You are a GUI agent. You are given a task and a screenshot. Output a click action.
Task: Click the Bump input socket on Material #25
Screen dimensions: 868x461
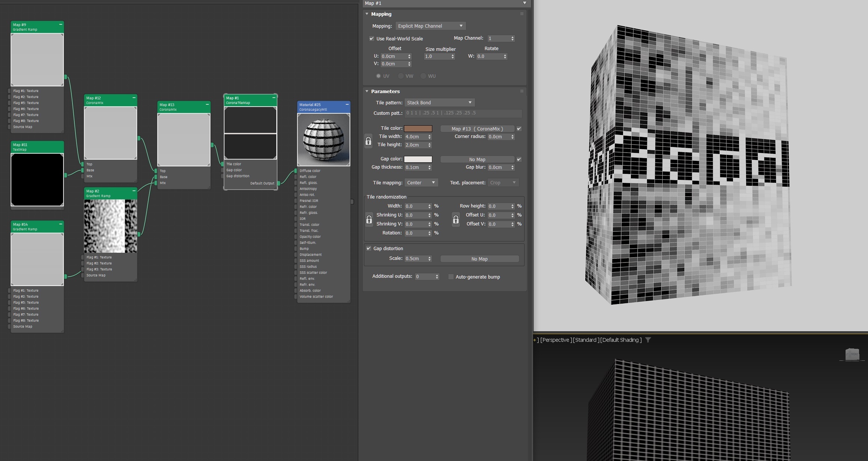click(296, 249)
